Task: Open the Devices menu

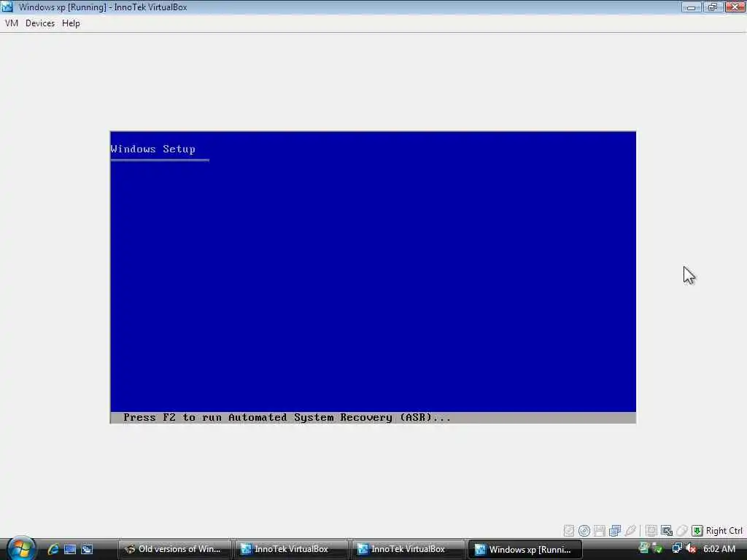Action: 40,23
